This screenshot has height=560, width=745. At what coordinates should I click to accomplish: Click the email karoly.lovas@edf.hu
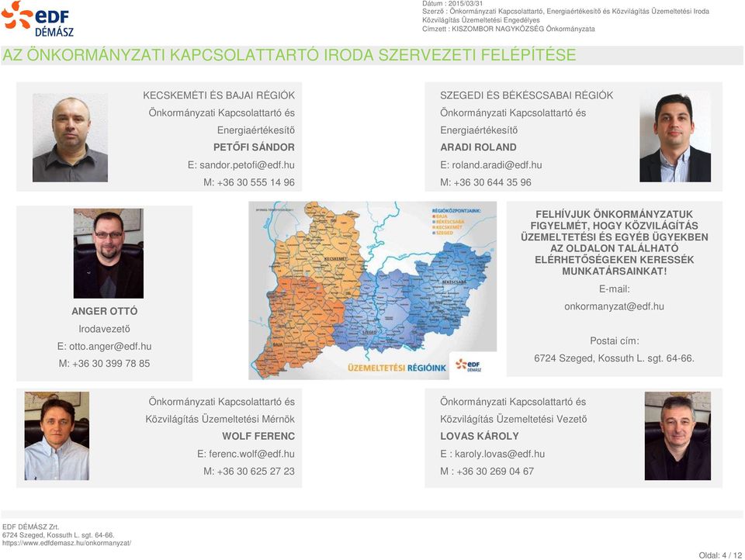(x=500, y=454)
